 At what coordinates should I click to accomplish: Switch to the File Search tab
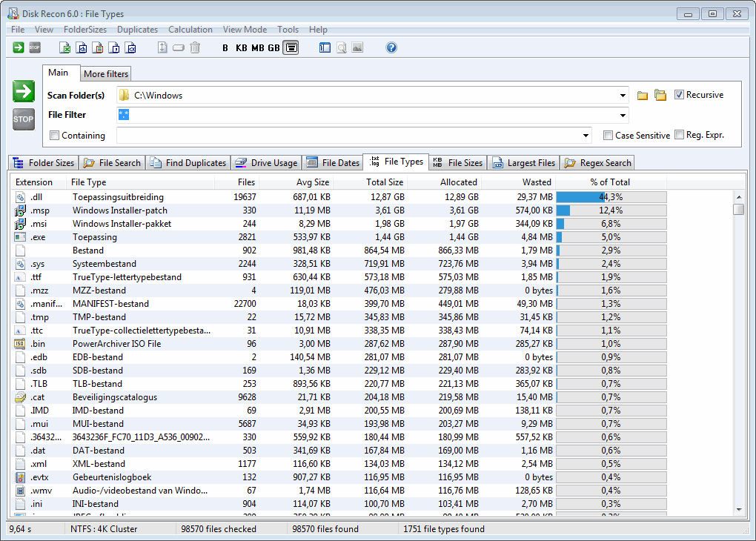click(112, 163)
